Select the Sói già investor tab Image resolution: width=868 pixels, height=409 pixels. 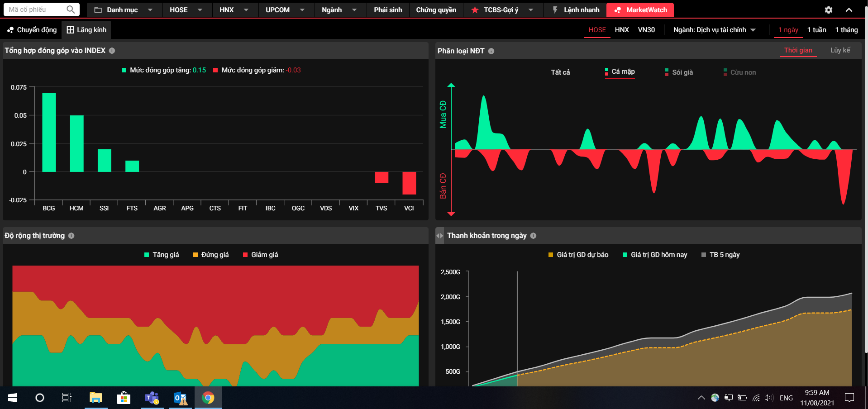point(679,72)
